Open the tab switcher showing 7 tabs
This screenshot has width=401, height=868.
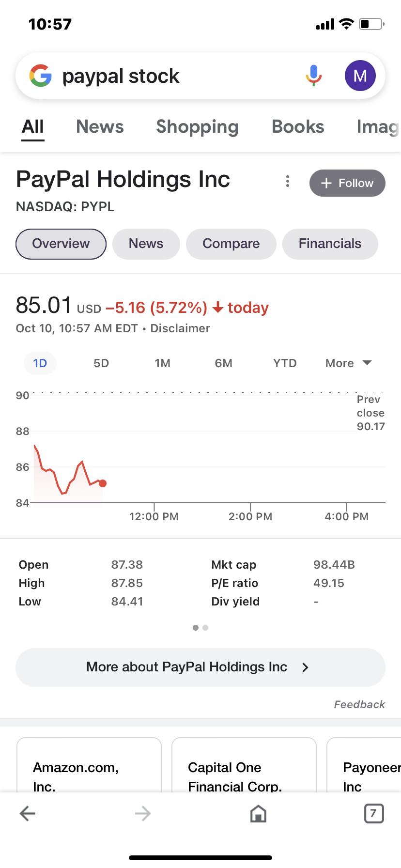[373, 813]
